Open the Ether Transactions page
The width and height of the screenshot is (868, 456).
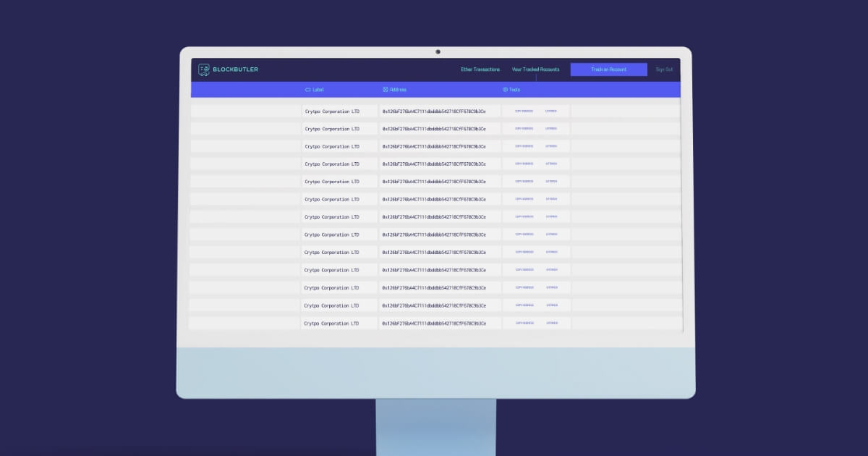(480, 69)
